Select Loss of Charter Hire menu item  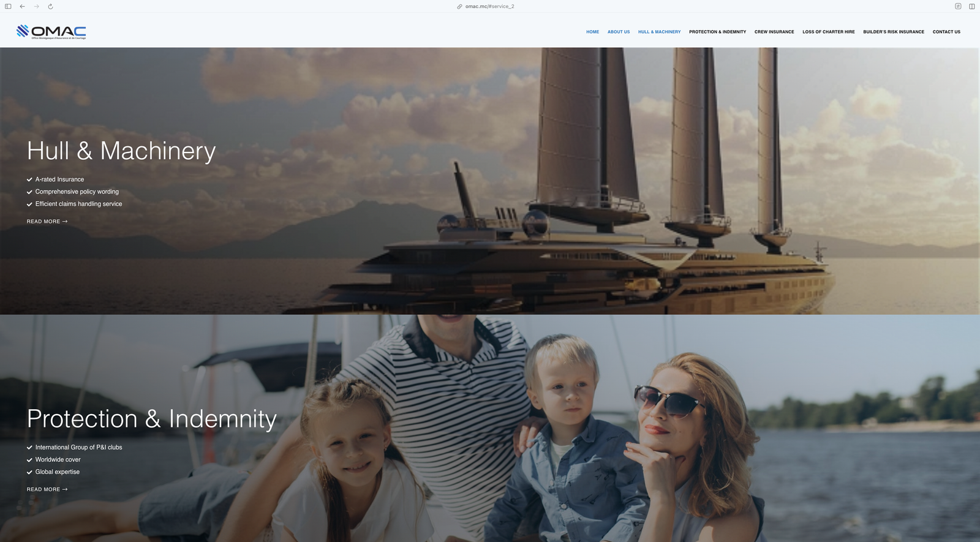pyautogui.click(x=828, y=32)
